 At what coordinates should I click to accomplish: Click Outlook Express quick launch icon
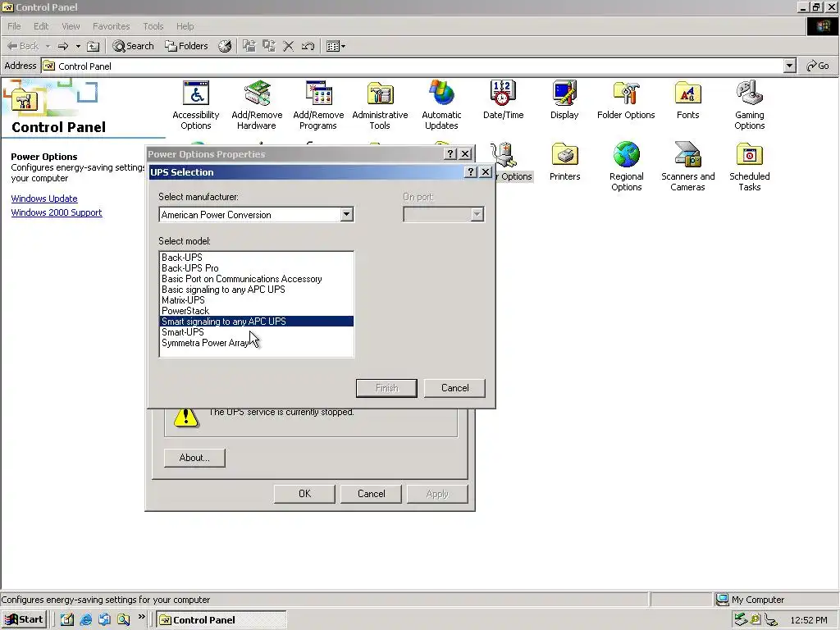[x=104, y=620]
